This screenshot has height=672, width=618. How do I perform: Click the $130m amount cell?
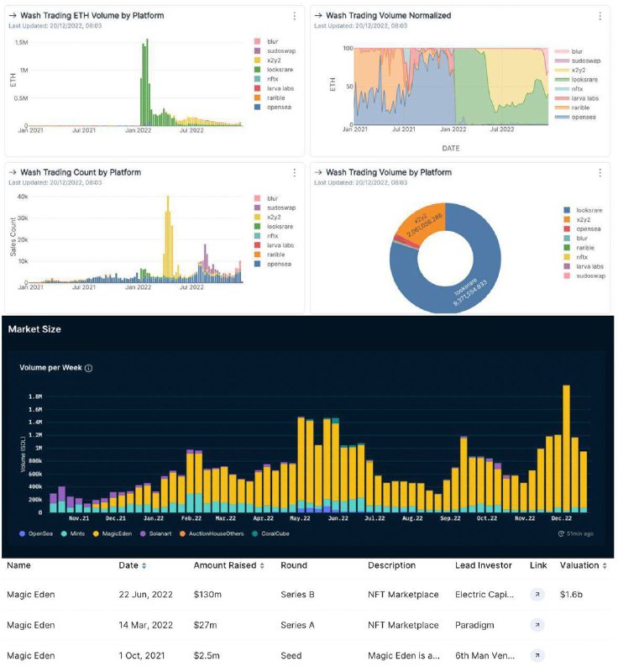(x=207, y=595)
